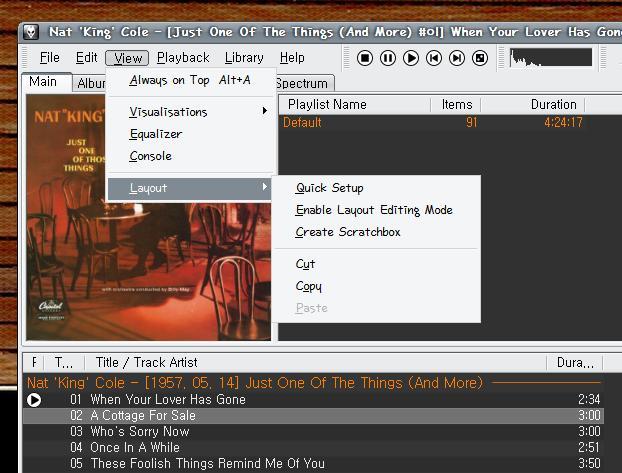Click the spectrum visualisation in toolbar
Image resolution: width=622 pixels, height=473 pixels.
(x=551, y=58)
